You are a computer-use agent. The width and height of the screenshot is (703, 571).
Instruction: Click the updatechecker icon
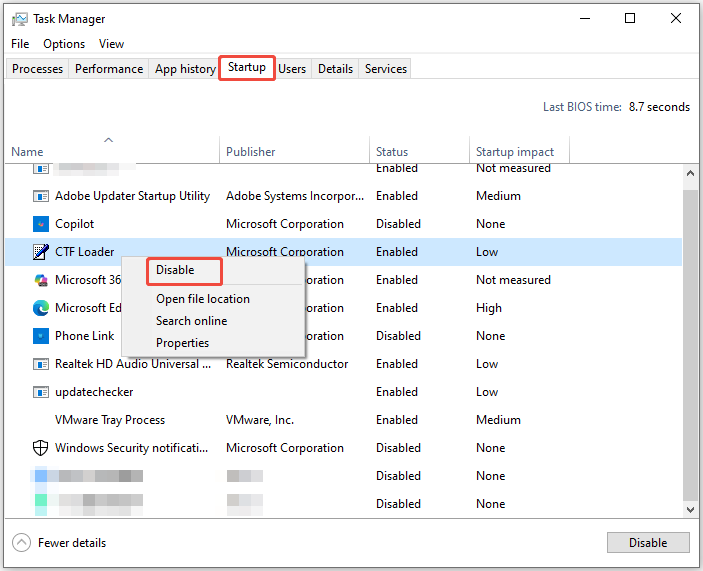(41, 392)
